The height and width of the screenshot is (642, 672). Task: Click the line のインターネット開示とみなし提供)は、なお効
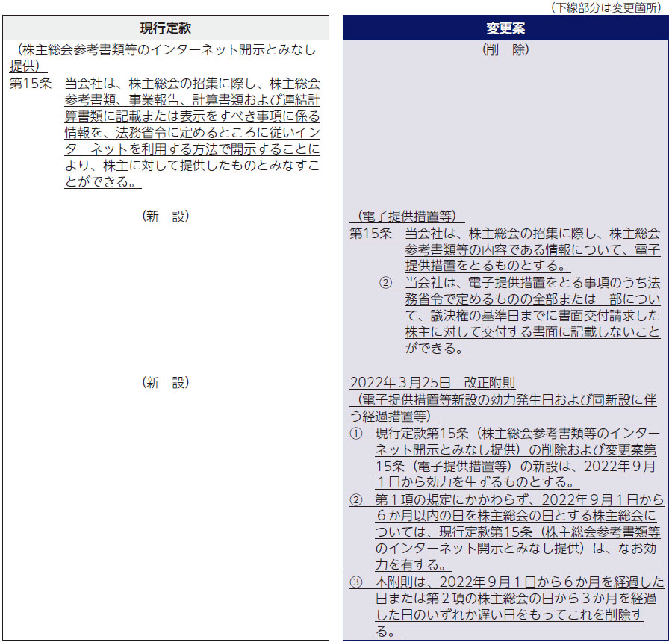(516, 549)
